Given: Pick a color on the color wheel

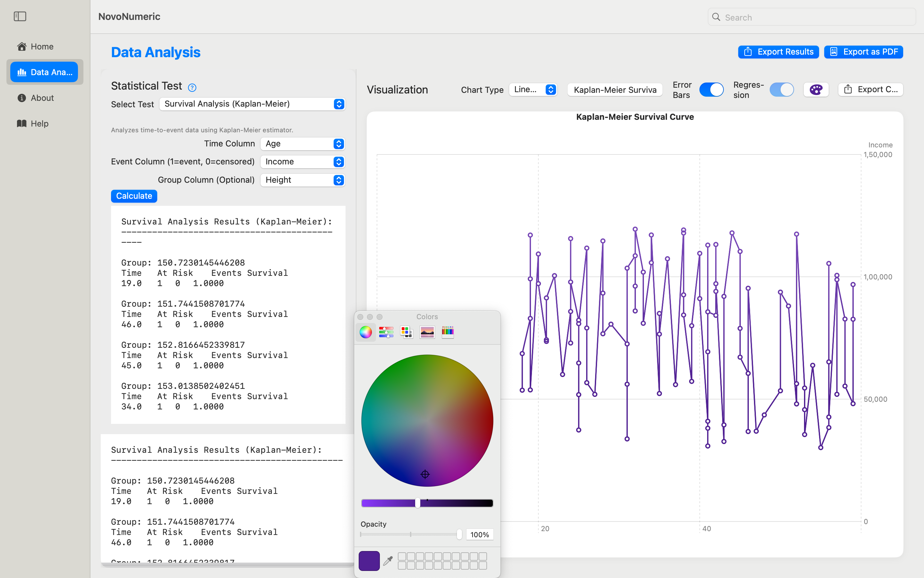Looking at the screenshot, I should [427, 421].
